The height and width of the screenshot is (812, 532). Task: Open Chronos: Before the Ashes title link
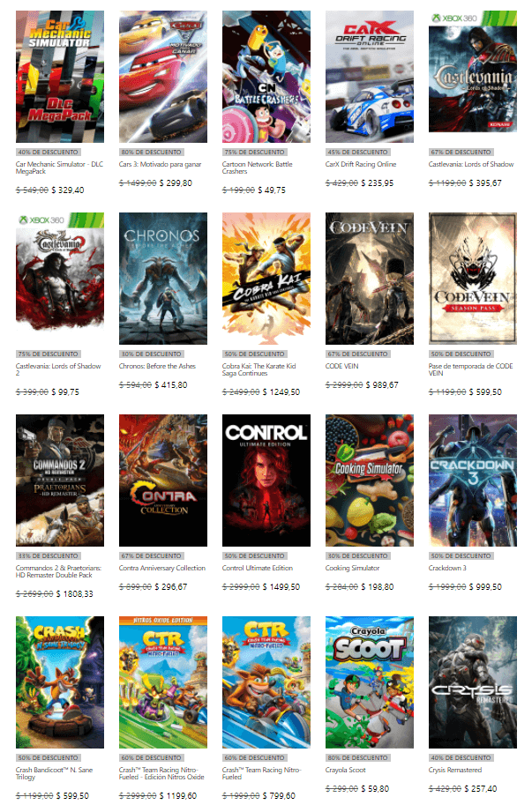coord(157,366)
